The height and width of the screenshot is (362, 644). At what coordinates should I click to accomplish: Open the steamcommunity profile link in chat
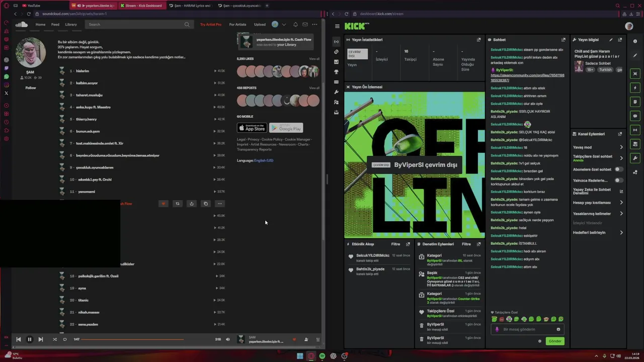coord(527,78)
